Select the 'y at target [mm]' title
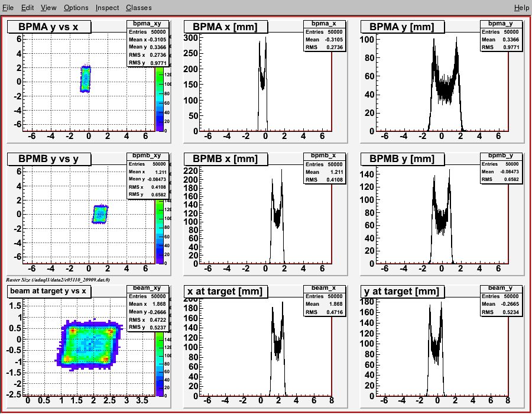The height and width of the screenshot is (414, 532). coord(403,291)
